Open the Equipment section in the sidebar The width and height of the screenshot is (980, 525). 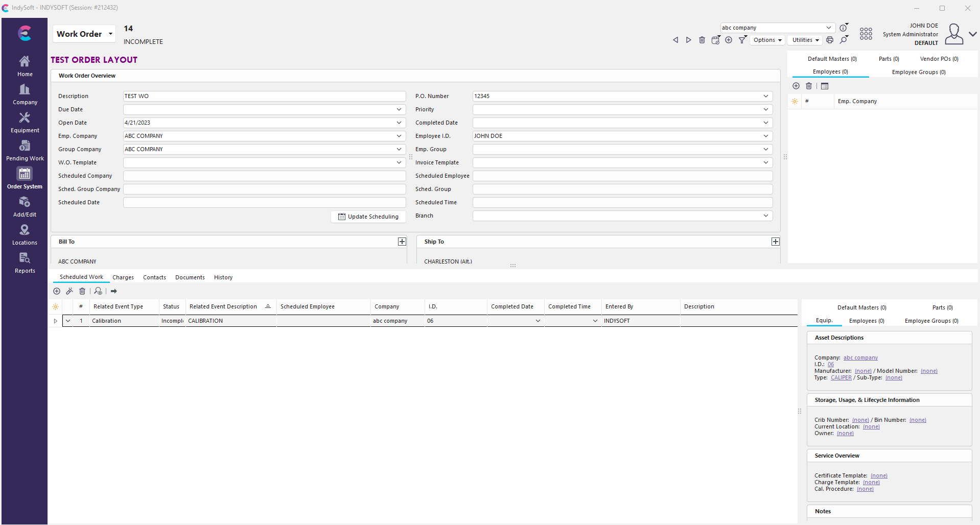pyautogui.click(x=25, y=123)
